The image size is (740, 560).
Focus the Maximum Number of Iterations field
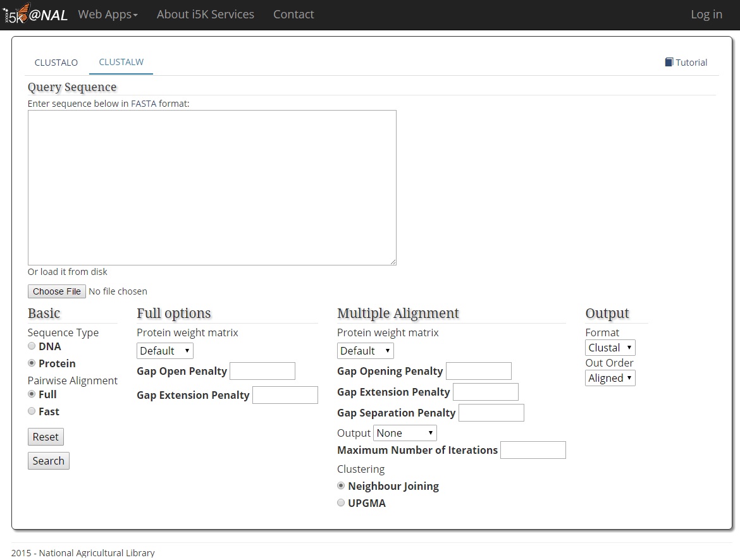point(533,450)
